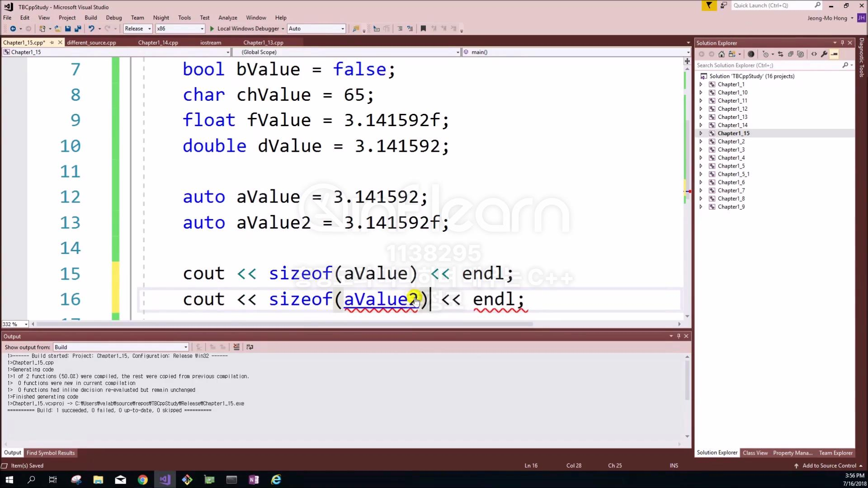Click Add to Source Control in status bar
The image size is (868, 488).
[x=829, y=465]
